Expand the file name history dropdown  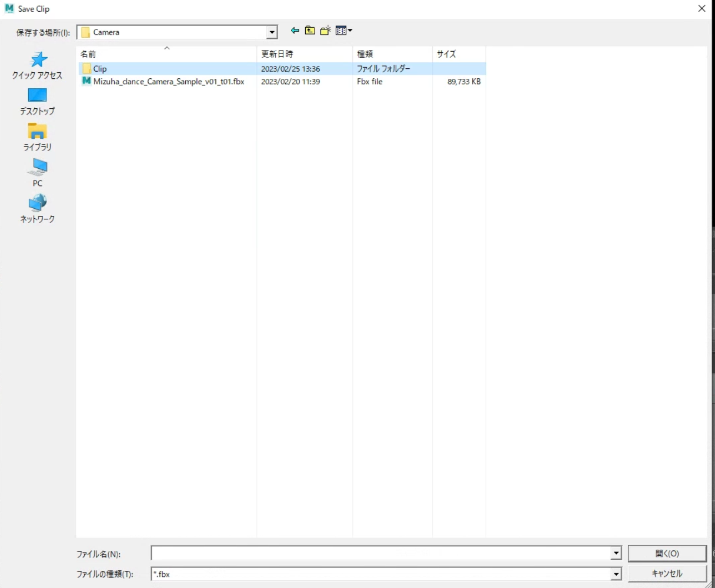(616, 553)
